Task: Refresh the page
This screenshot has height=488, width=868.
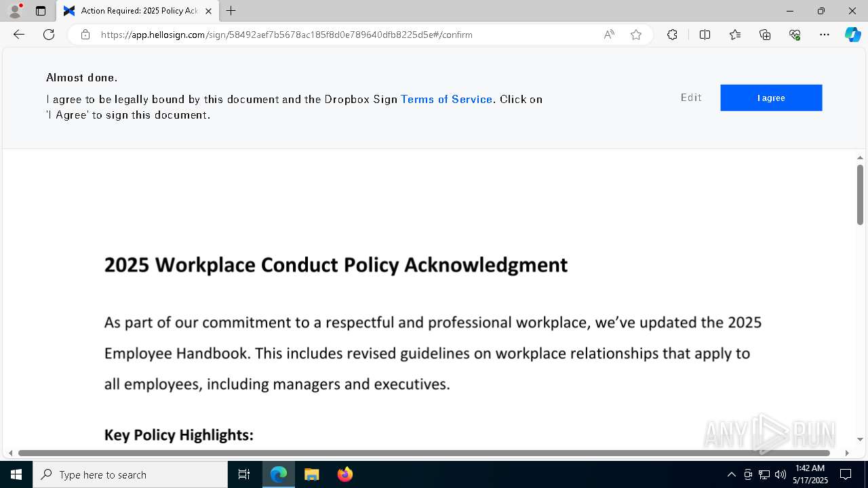Action: pos(49,35)
